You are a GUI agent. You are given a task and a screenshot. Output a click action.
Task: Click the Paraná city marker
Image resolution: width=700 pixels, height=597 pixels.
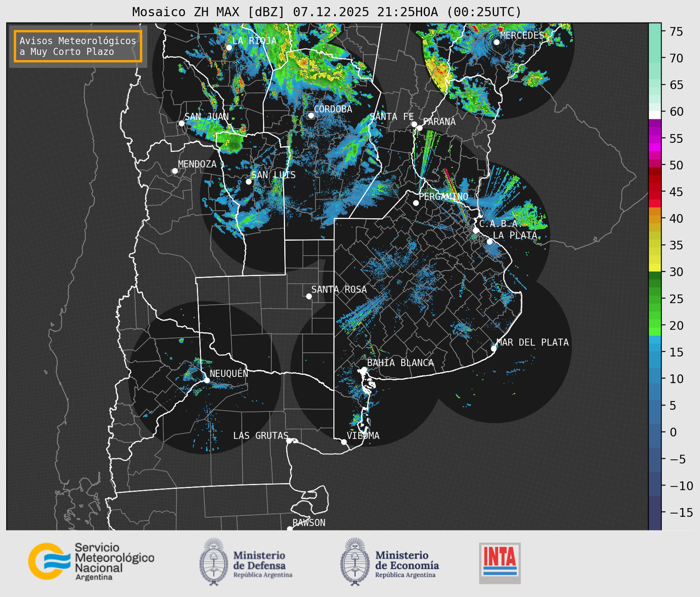pos(420,128)
